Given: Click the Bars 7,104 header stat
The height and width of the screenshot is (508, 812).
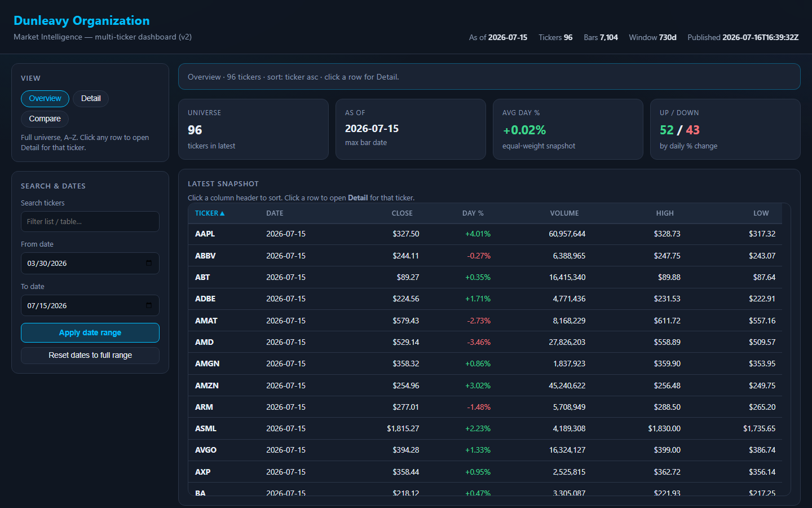Looking at the screenshot, I should [x=601, y=37].
